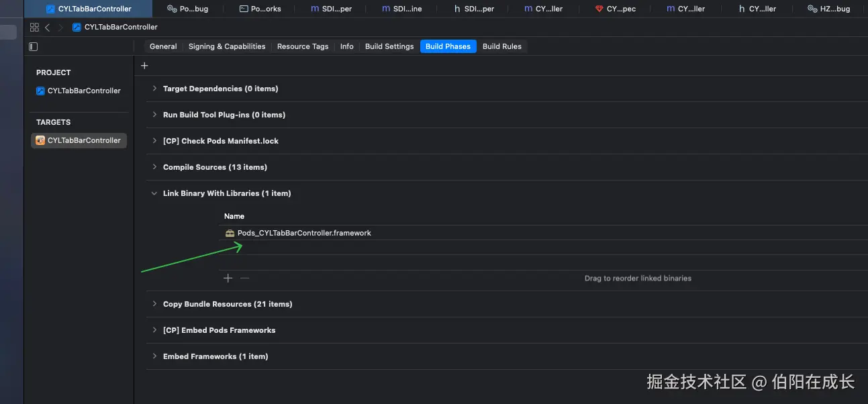Select Pods_CYLTabBarController.framework row
Screen dimensions: 868x404
point(544,233)
